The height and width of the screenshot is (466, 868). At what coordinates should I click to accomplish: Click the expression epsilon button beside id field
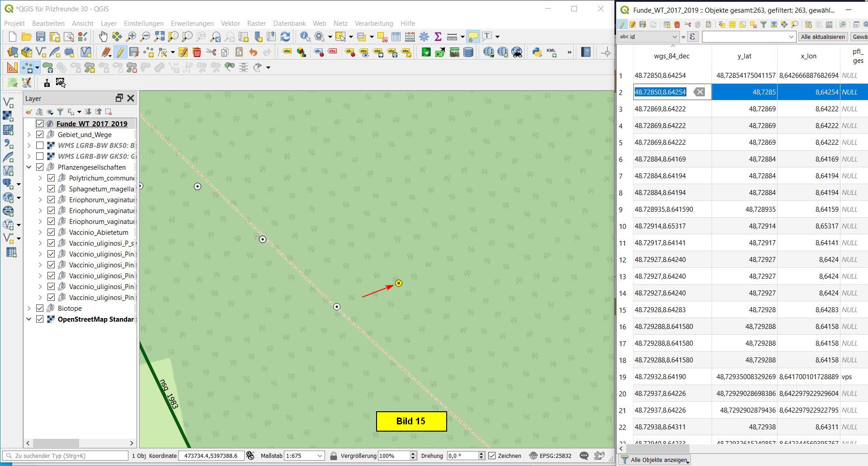[x=692, y=37]
